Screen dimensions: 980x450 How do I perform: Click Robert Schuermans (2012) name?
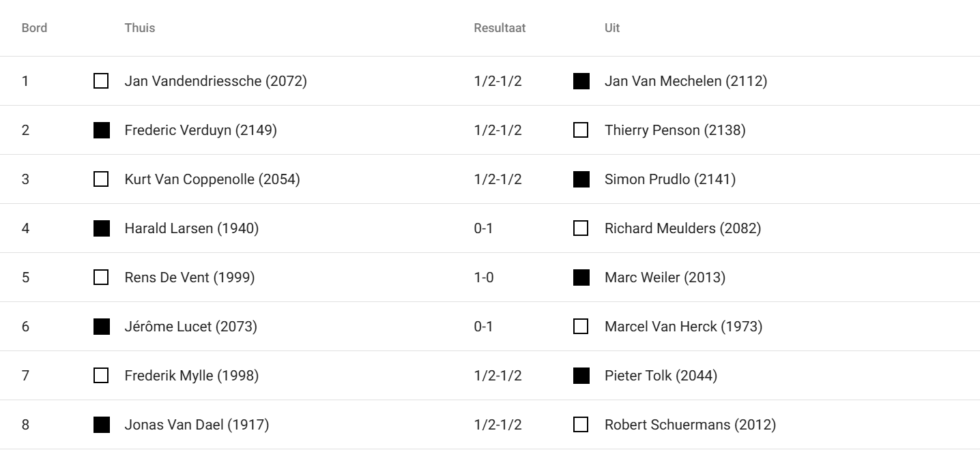pyautogui.click(x=690, y=425)
